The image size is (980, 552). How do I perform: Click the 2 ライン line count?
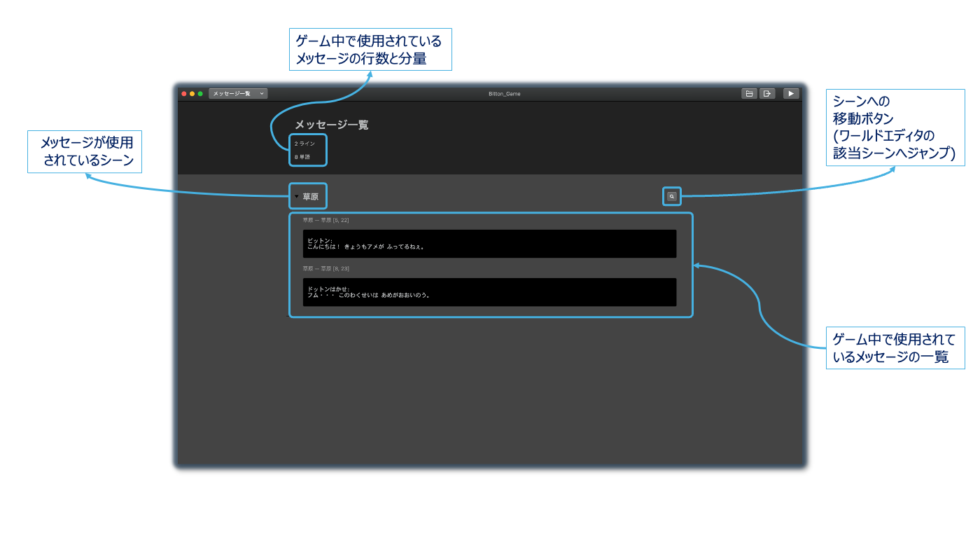[x=304, y=144]
